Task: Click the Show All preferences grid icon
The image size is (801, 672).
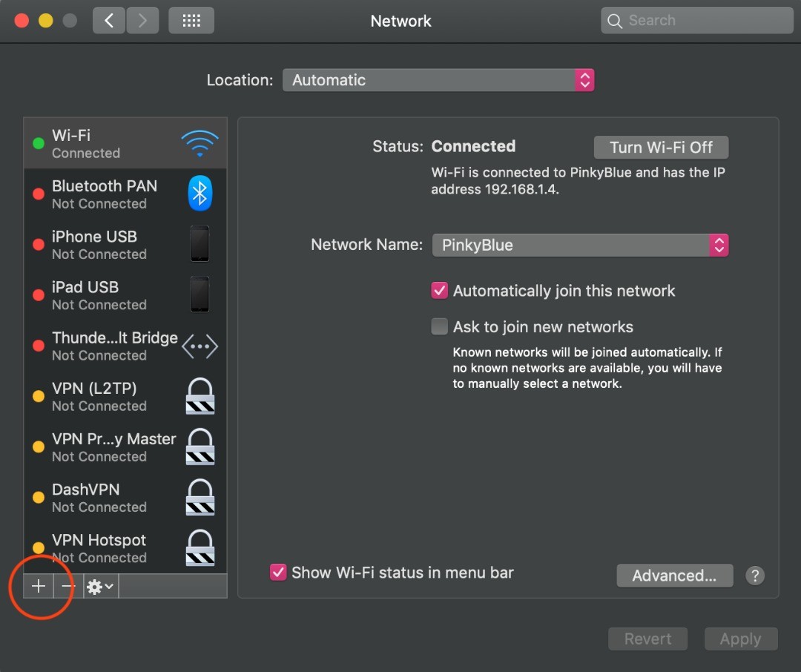Action: 191,20
